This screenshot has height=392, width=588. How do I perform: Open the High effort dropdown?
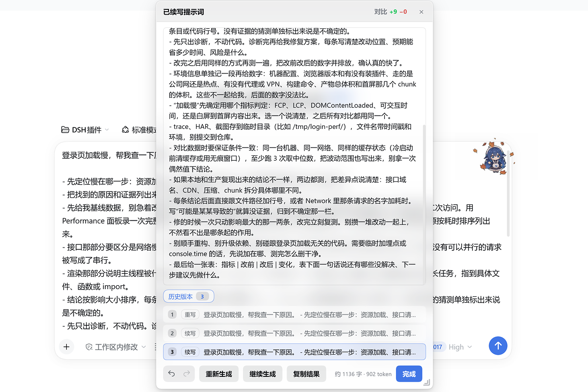(x=460, y=347)
